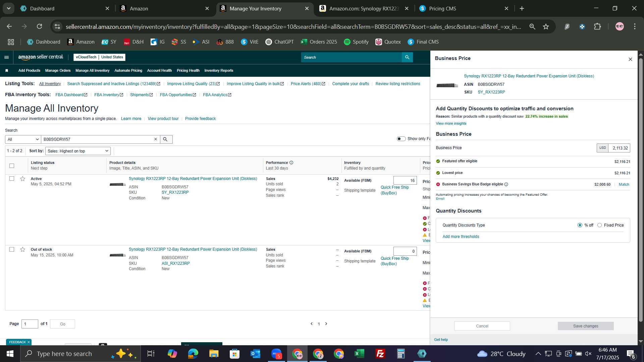Open the browser profile avatar

coord(620,26)
